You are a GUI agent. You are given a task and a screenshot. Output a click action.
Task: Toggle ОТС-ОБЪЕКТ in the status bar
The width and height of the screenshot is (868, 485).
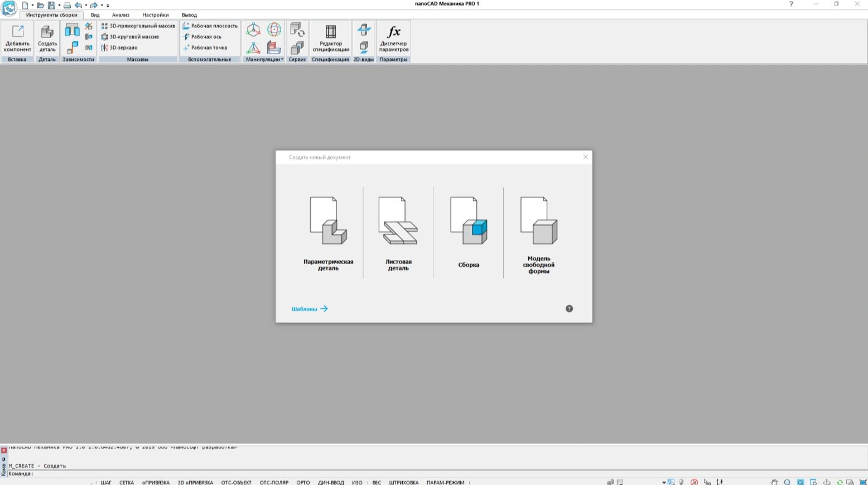coord(236,482)
